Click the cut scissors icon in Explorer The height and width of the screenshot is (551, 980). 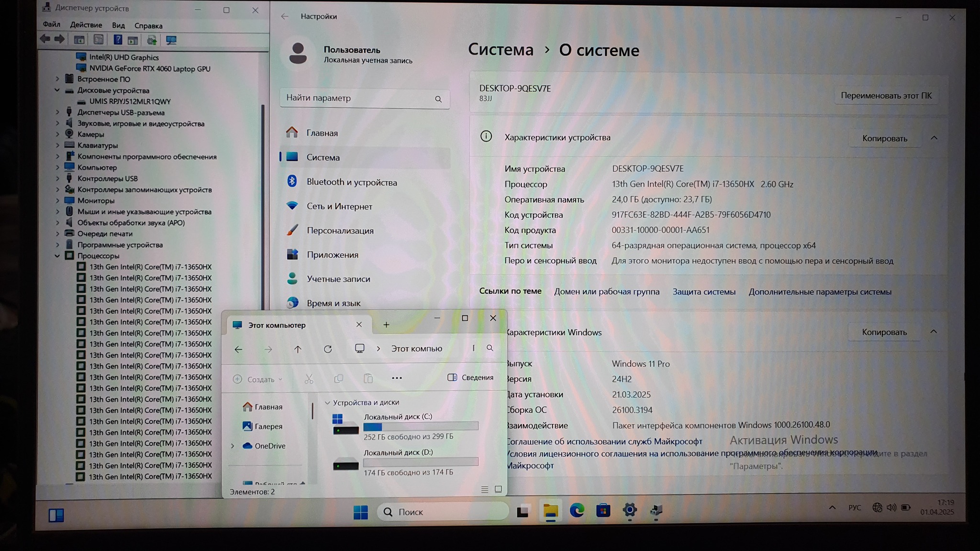[309, 379]
